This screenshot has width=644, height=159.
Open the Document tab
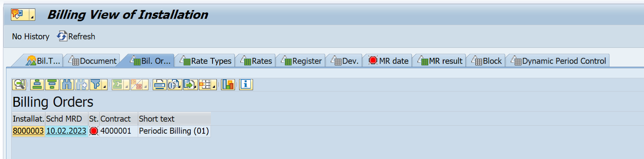click(x=93, y=61)
